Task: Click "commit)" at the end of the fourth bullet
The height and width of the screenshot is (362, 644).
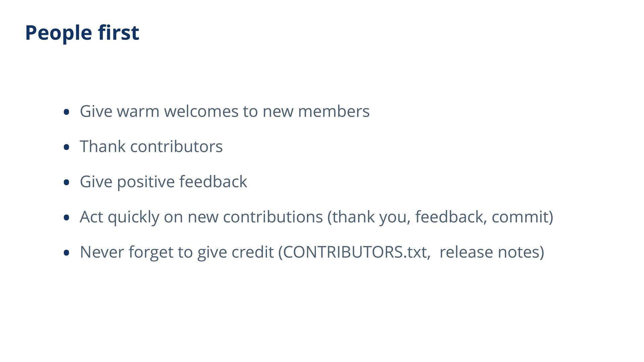Action: [522, 217]
